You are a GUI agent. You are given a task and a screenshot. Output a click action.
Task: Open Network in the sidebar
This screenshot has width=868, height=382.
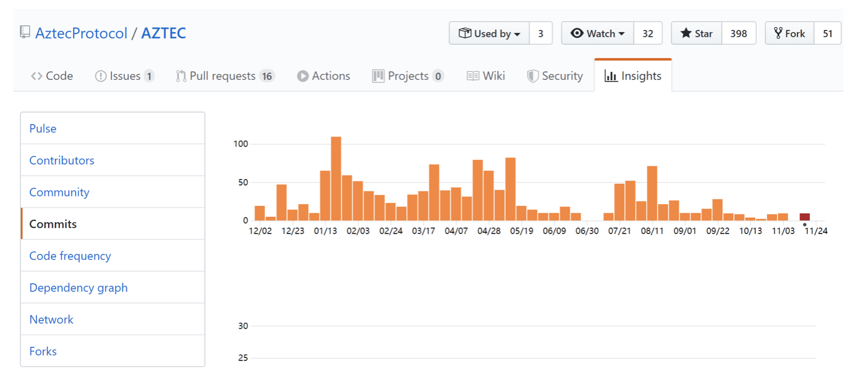pos(113,319)
